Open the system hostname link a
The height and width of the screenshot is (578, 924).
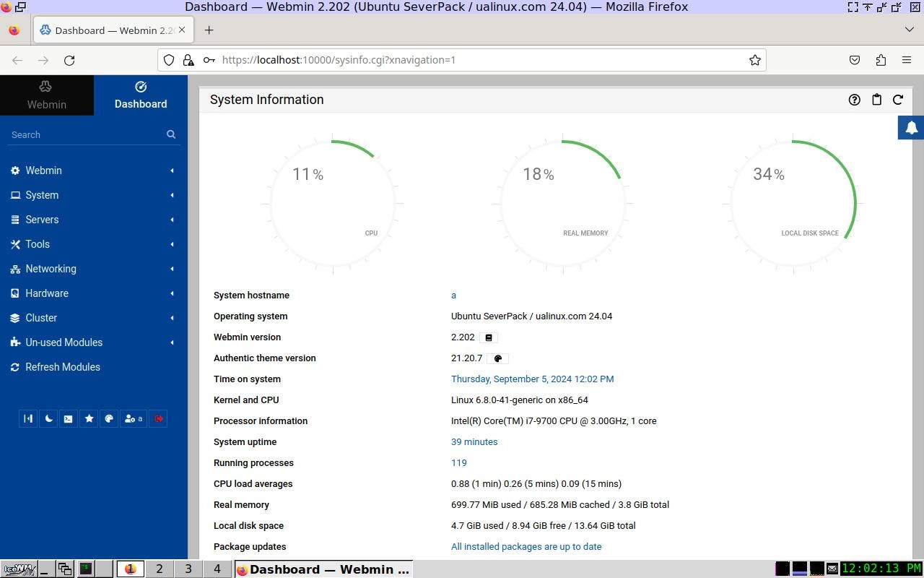pos(453,296)
